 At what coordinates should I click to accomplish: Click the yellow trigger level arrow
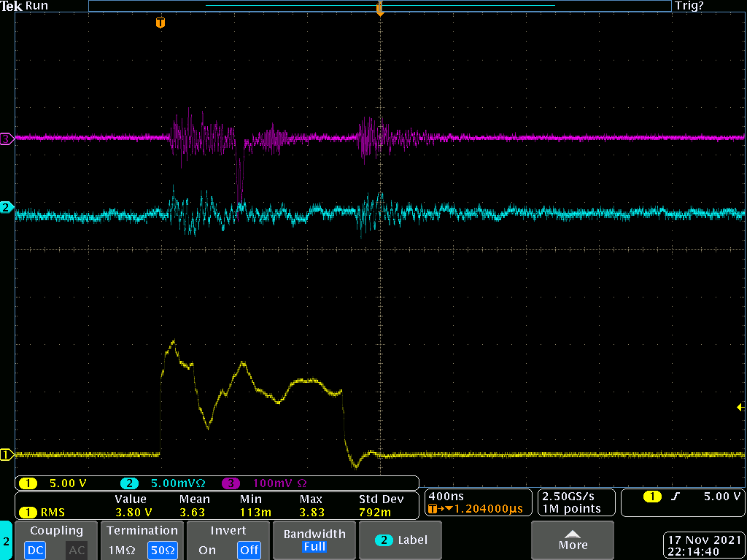[x=740, y=408]
